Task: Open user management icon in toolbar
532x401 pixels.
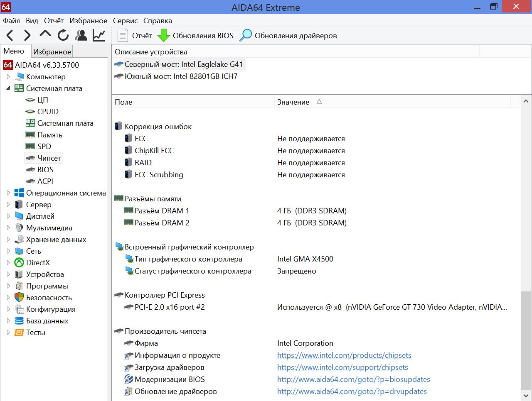Action: coord(81,36)
